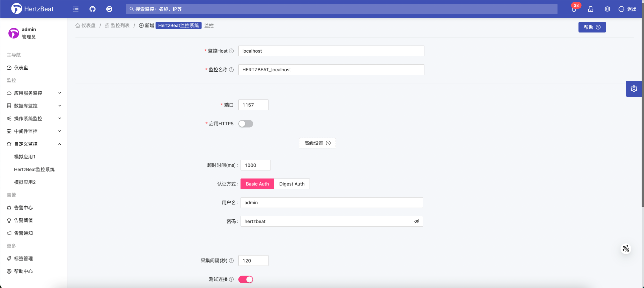Image resolution: width=644 pixels, height=288 pixels.
Task: Collapse sidebar with menu fold icon
Action: click(76, 9)
